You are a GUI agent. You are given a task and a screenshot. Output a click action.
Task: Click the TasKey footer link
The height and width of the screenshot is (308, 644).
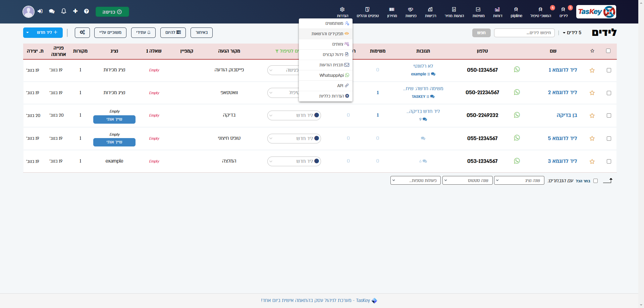pos(319,300)
